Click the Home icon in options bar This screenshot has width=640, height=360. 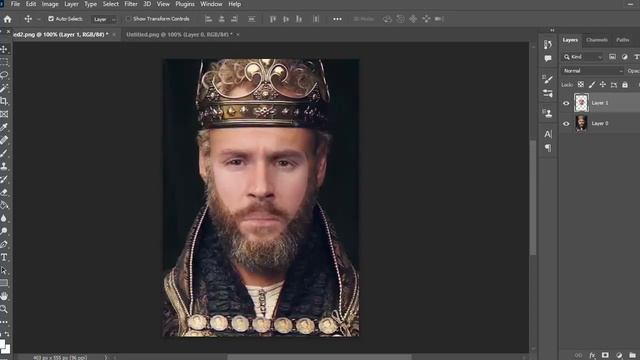coord(7,19)
